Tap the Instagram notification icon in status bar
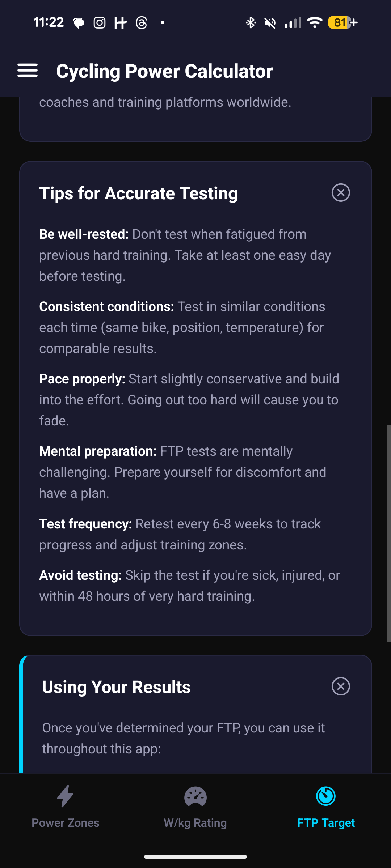Screen dimensions: 391x868 (100, 23)
